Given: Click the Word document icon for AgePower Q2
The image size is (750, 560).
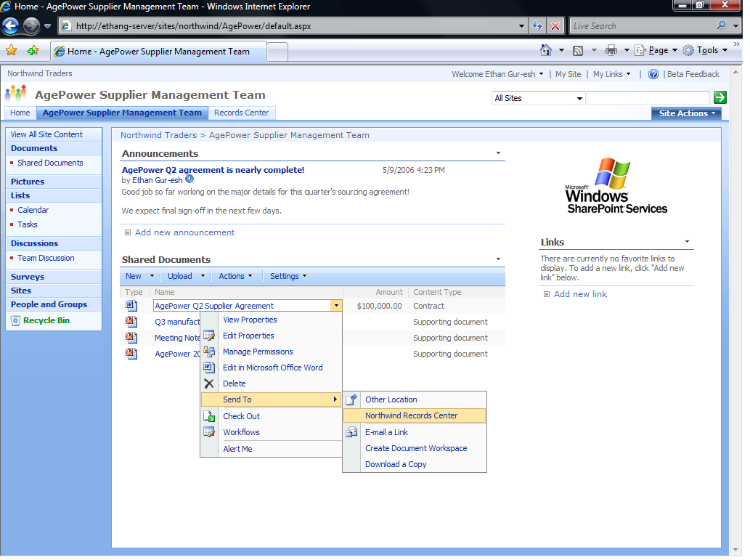Looking at the screenshot, I should pyautogui.click(x=131, y=306).
